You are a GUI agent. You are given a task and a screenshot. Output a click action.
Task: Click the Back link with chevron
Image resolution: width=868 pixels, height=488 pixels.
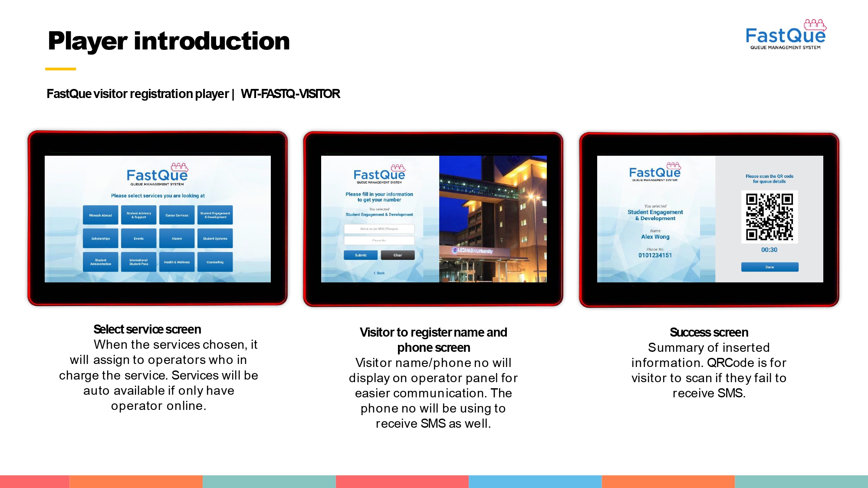pyautogui.click(x=379, y=273)
